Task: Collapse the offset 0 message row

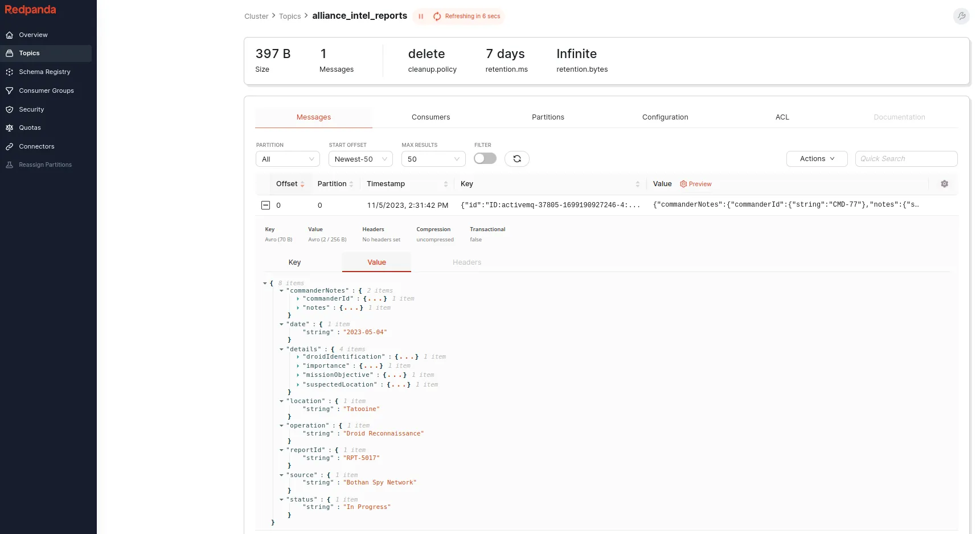Action: (x=265, y=206)
